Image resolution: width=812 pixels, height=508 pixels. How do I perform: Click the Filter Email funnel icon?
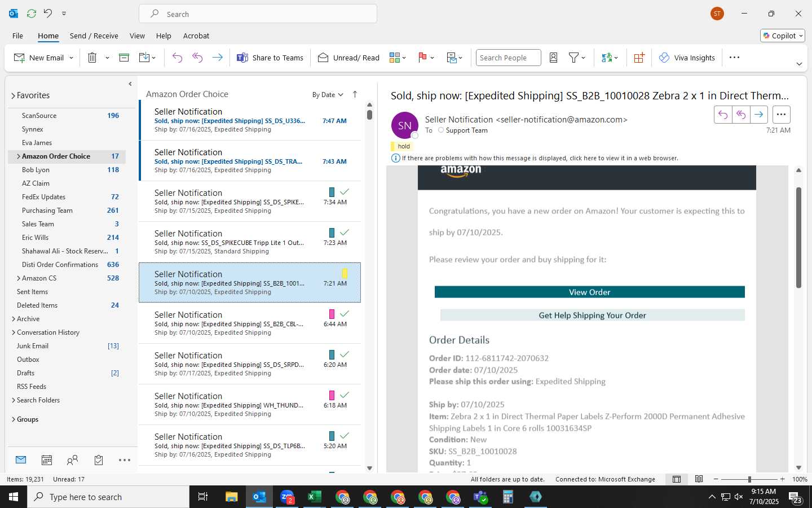pyautogui.click(x=574, y=58)
